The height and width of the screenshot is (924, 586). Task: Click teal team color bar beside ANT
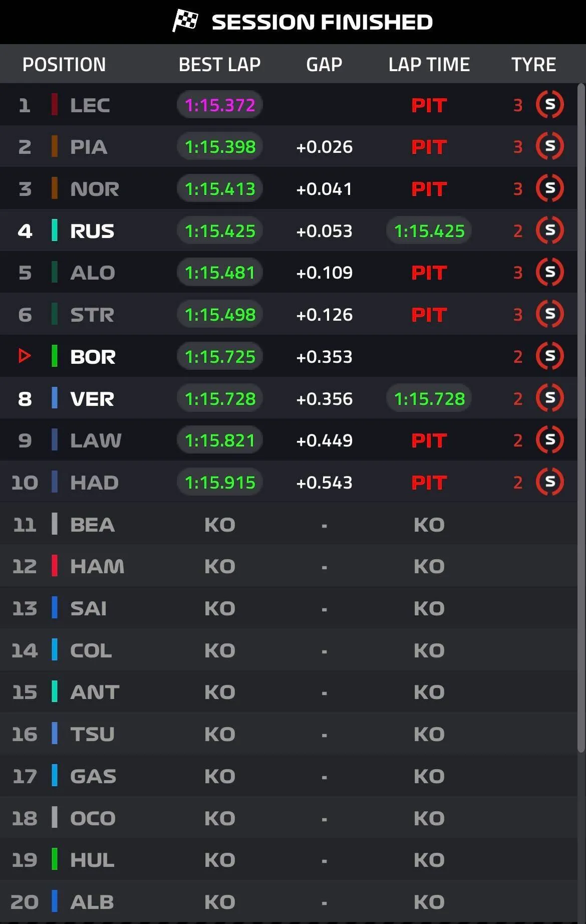click(x=55, y=691)
